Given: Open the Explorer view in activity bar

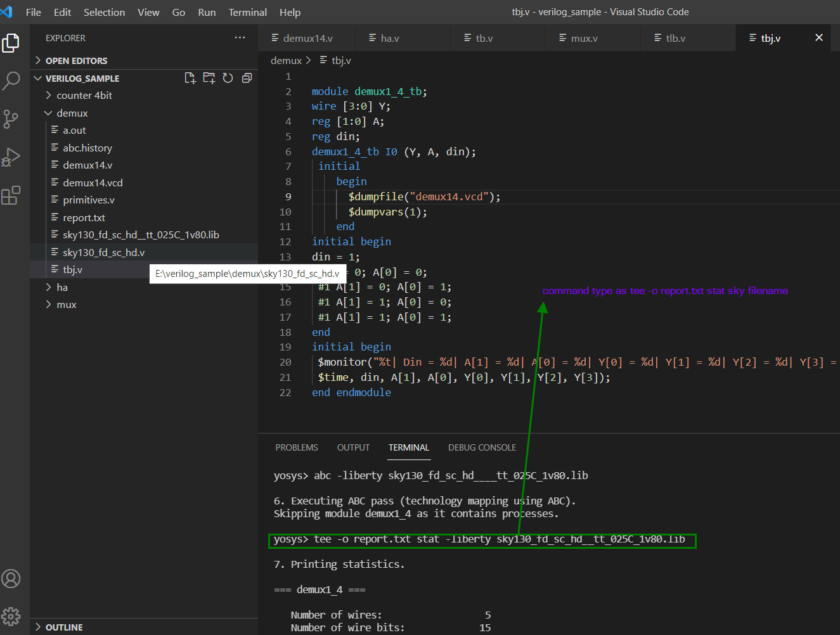Looking at the screenshot, I should pyautogui.click(x=11, y=43).
